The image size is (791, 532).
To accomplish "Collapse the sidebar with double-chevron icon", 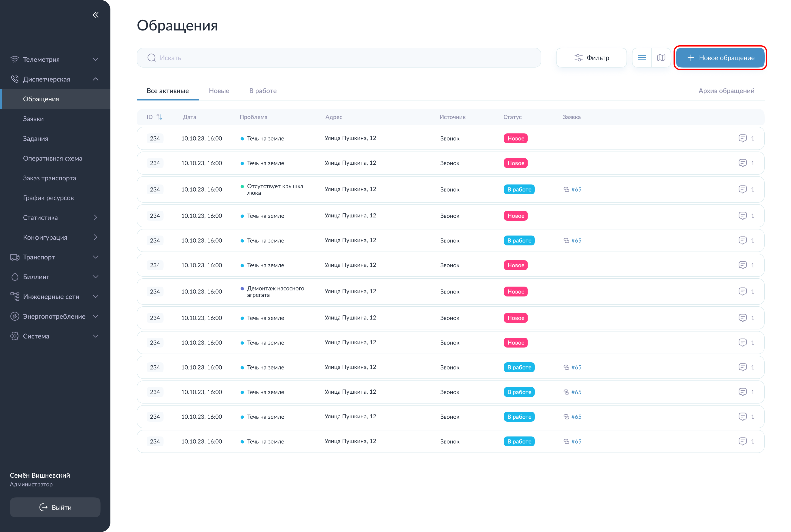I will (95, 15).
